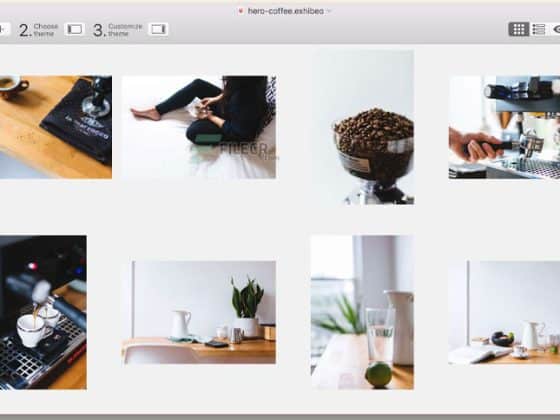This screenshot has height=420, width=560.
Task: Select the coffee beans grinder photo
Action: 363,127
